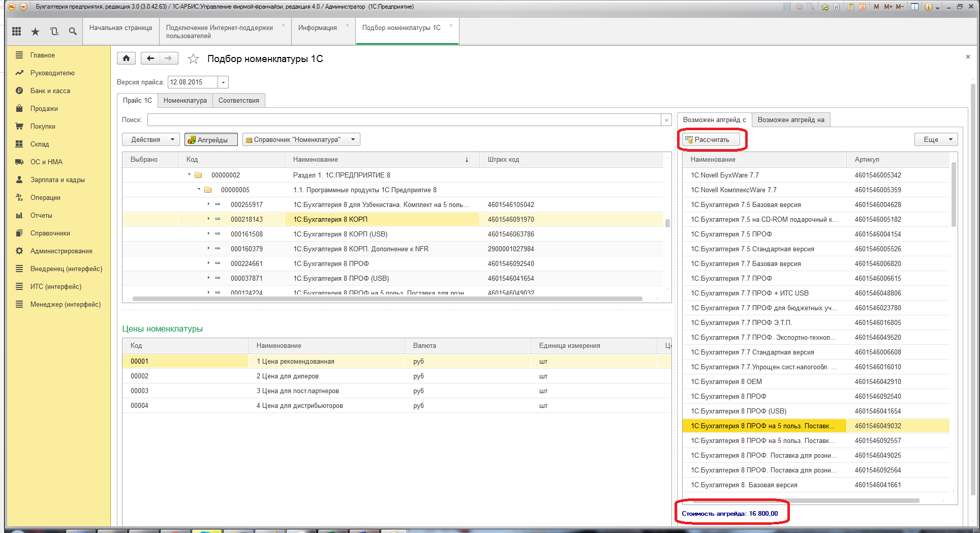
Task: Click the M- memory button
Action: (x=900, y=7)
